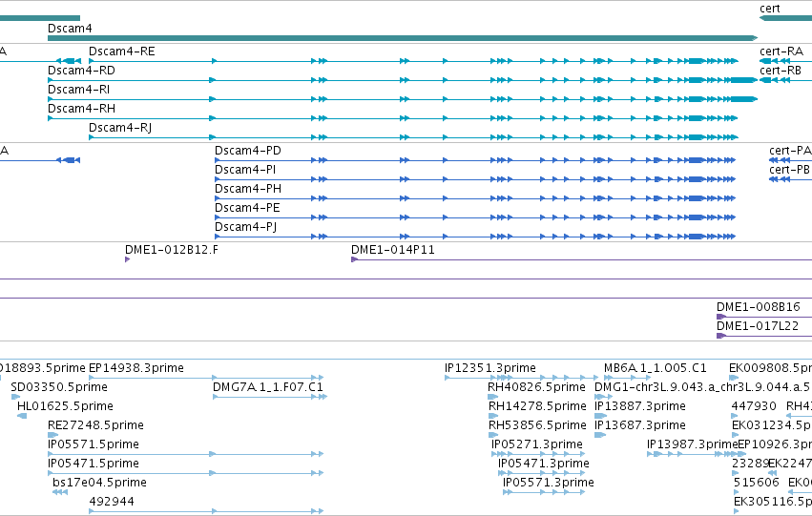Image resolution: width=812 pixels, height=516 pixels.
Task: Select the Dscam4 gene label
Action: (x=70, y=29)
